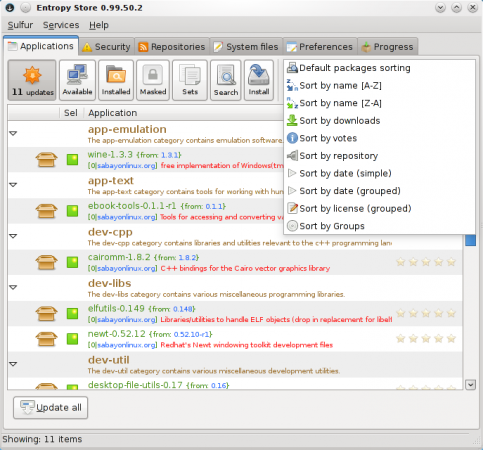
Task: Click the window menu icon in title bar
Action: tap(10, 7)
